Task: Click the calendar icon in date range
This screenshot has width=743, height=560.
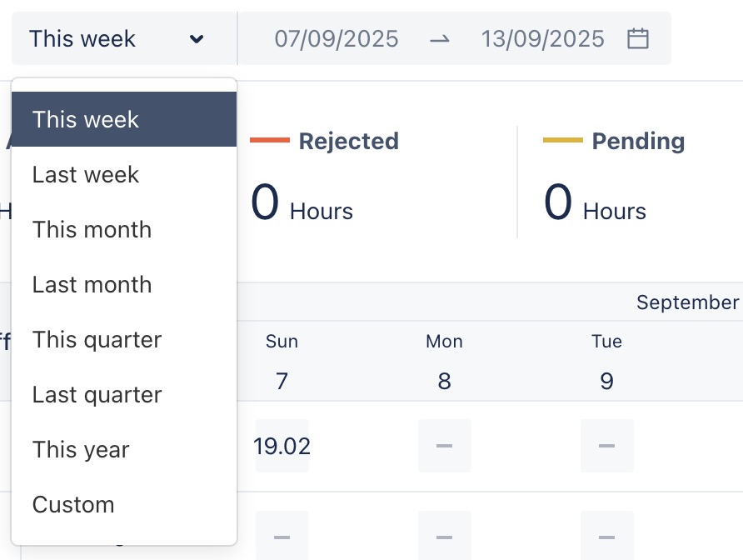Action: point(638,38)
